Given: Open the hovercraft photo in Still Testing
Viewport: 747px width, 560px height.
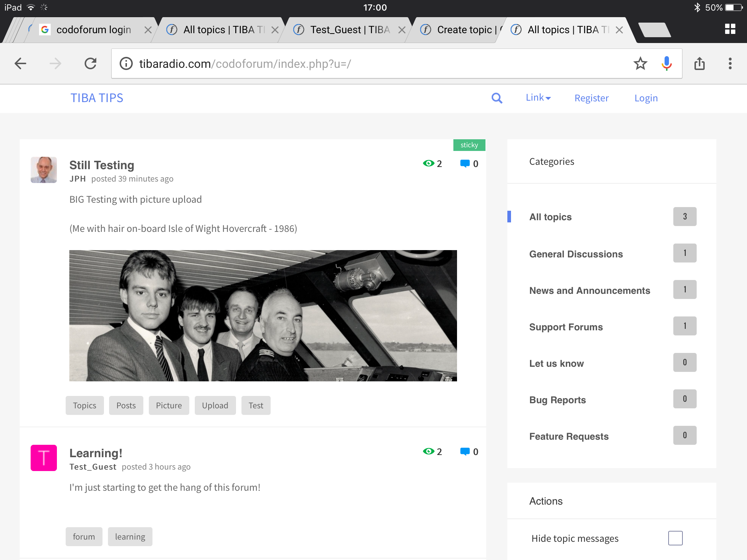Looking at the screenshot, I should 263,316.
